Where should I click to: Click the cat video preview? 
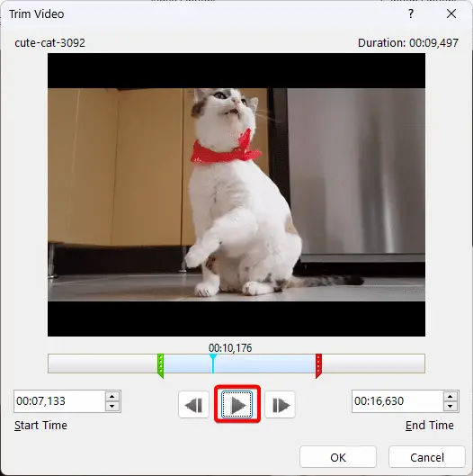click(x=236, y=194)
